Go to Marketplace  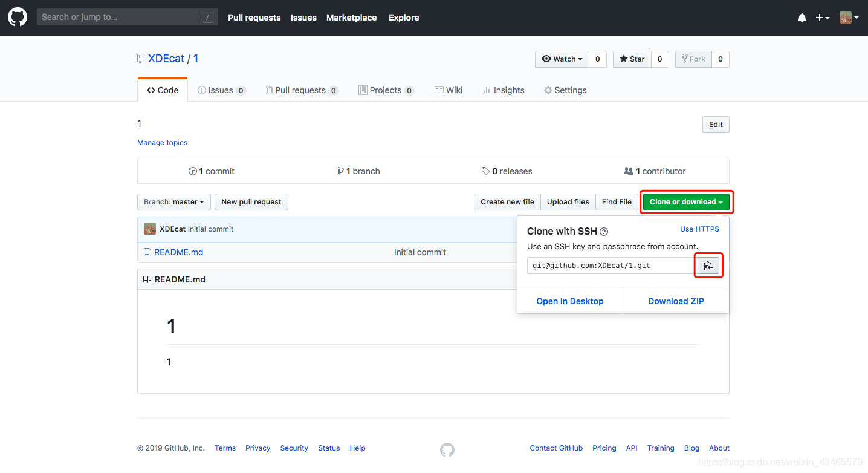(351, 18)
